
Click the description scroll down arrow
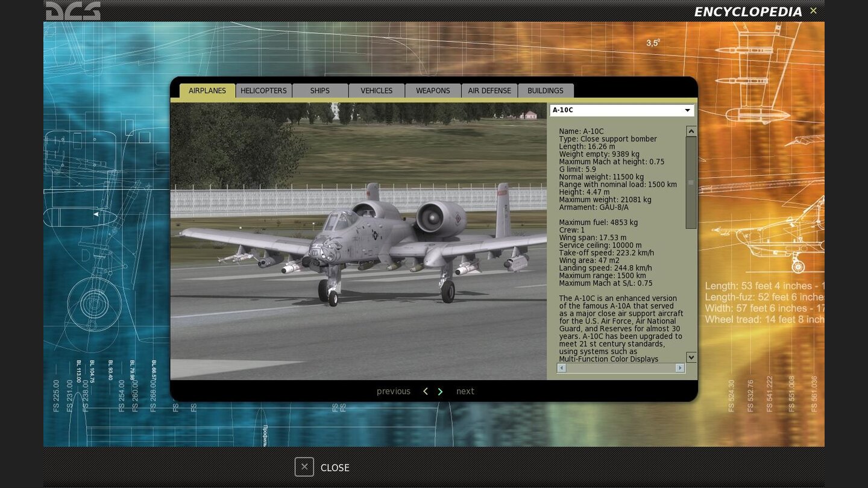point(691,357)
